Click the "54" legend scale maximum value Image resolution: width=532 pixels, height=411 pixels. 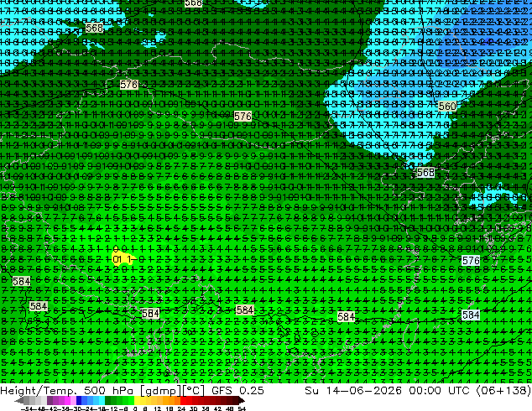click(x=242, y=408)
